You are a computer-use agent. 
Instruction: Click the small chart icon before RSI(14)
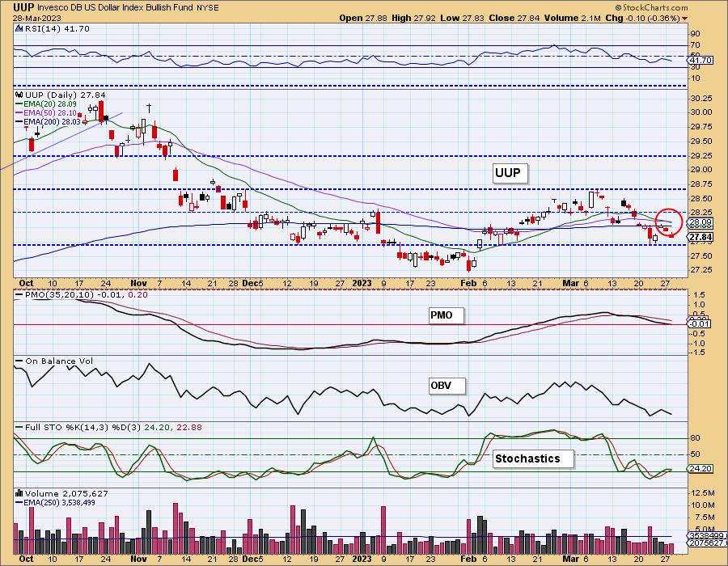[x=19, y=29]
